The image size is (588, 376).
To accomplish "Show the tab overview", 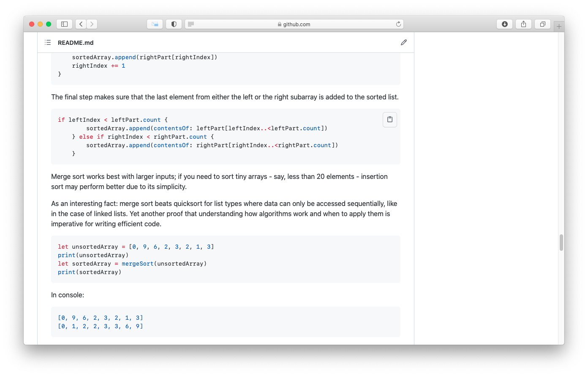I will coord(543,24).
